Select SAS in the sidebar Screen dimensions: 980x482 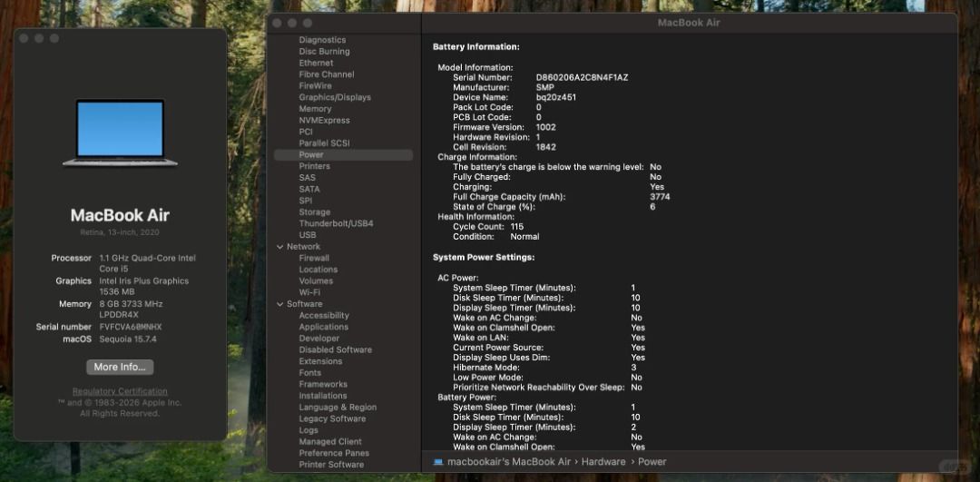(x=307, y=178)
